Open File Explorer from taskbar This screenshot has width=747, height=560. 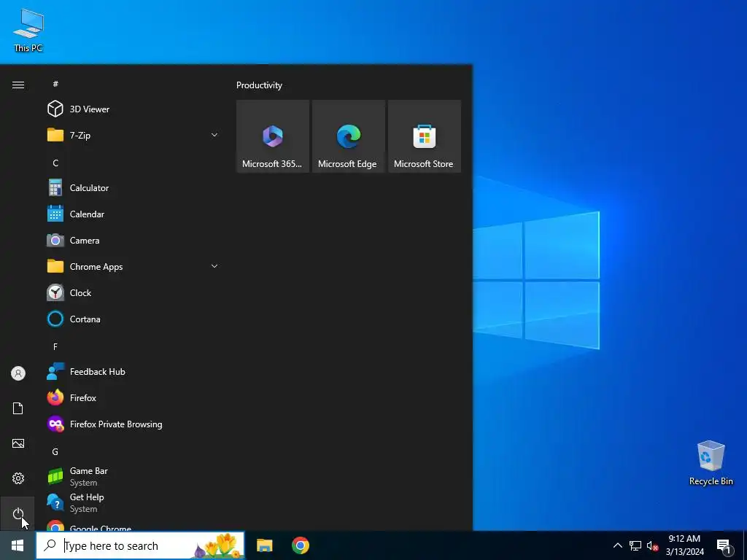click(x=264, y=545)
